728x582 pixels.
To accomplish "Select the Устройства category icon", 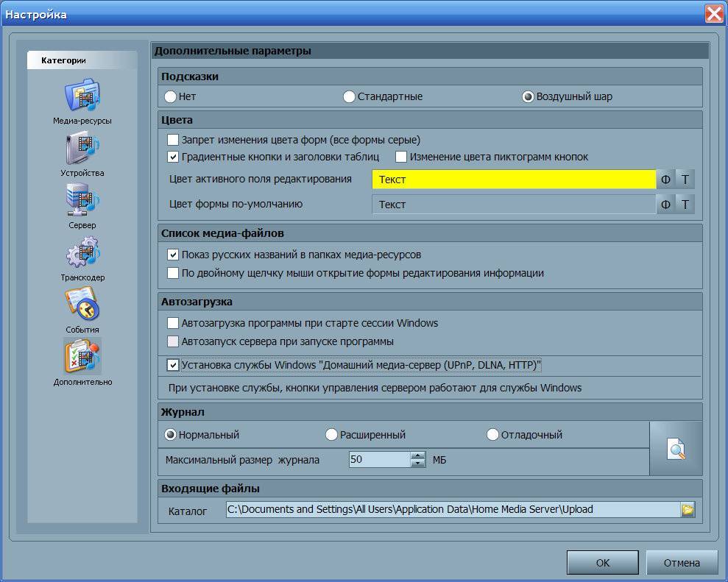I will [82, 149].
